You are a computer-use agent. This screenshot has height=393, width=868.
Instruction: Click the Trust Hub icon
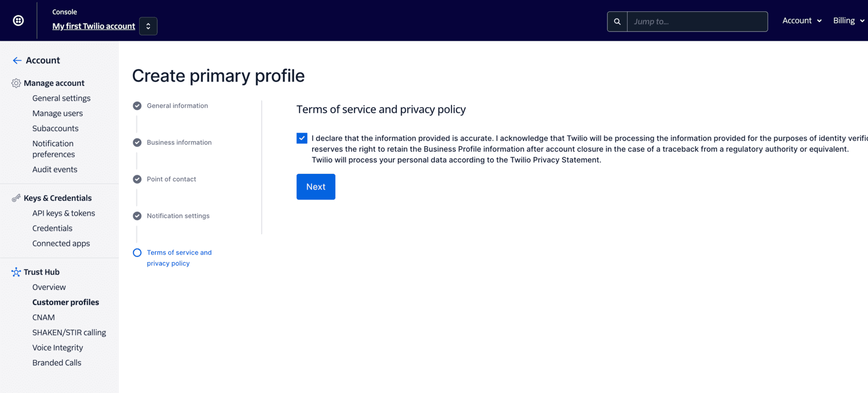[16, 272]
